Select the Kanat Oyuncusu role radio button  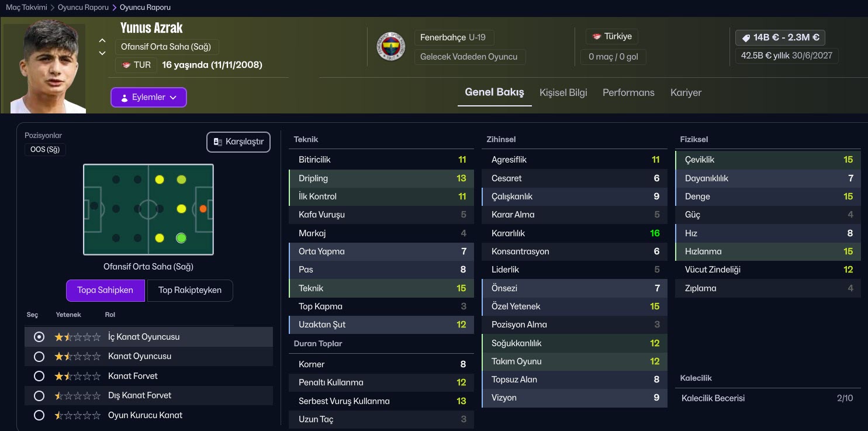[39, 356]
